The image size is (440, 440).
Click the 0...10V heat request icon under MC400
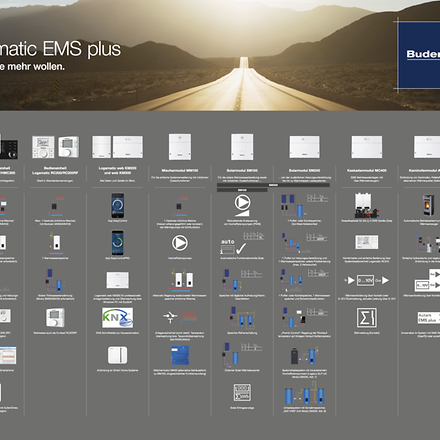click(x=367, y=280)
